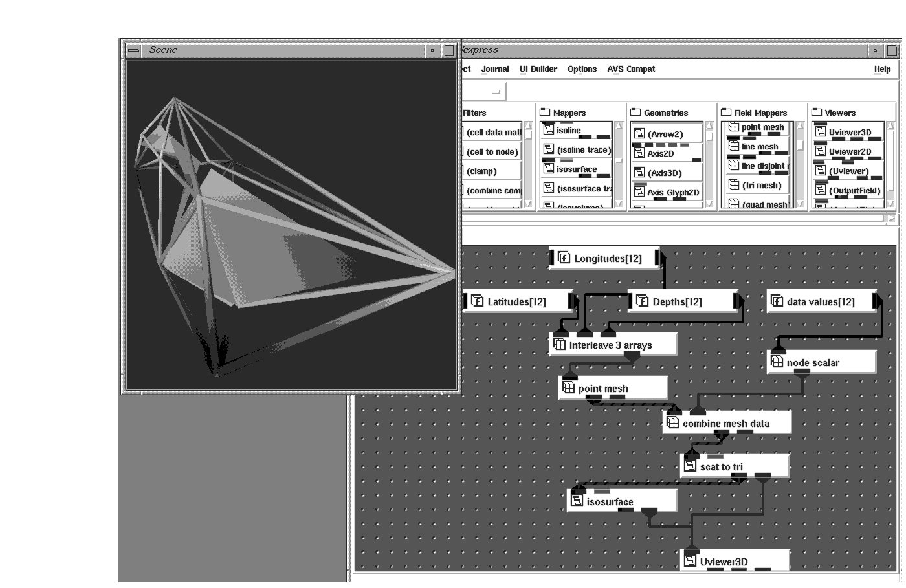The image size is (906, 588).
Task: Click the line mesh icon in Field Mappers
Action: click(734, 147)
